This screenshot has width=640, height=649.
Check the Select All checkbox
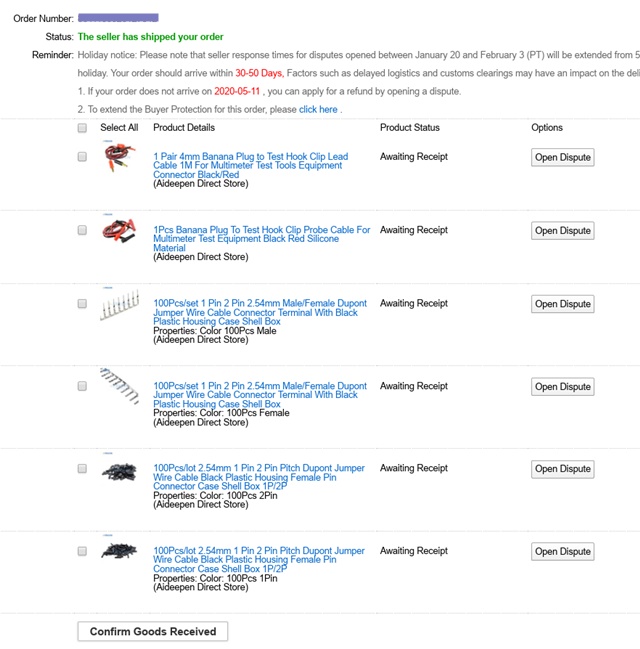(x=82, y=128)
